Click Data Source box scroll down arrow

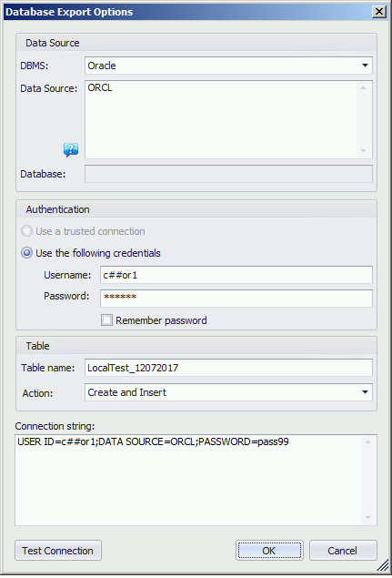tap(363, 151)
